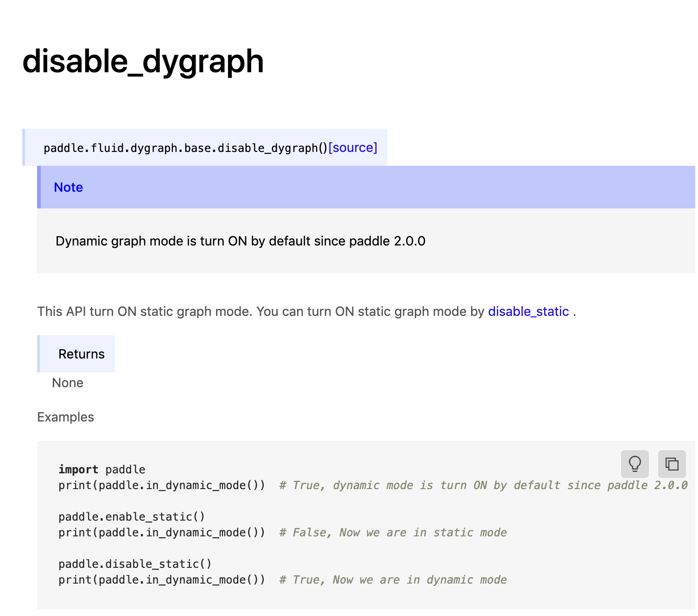The height and width of the screenshot is (616, 698).
Task: Click the Examples label
Action: [x=65, y=417]
